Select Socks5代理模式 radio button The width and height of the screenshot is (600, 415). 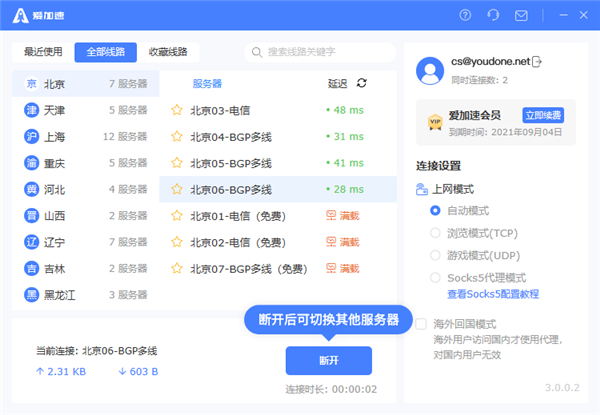coord(435,277)
